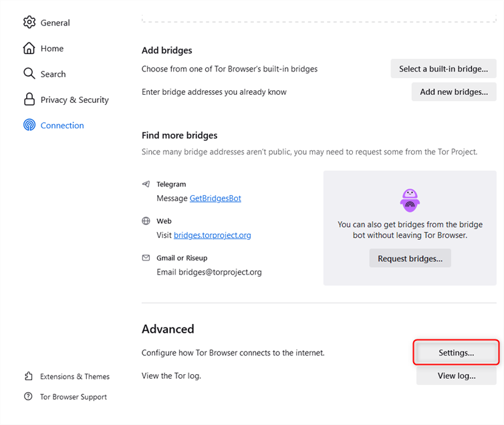Click the Tor Browser Support question icon
This screenshot has width=504, height=425.
(x=28, y=396)
